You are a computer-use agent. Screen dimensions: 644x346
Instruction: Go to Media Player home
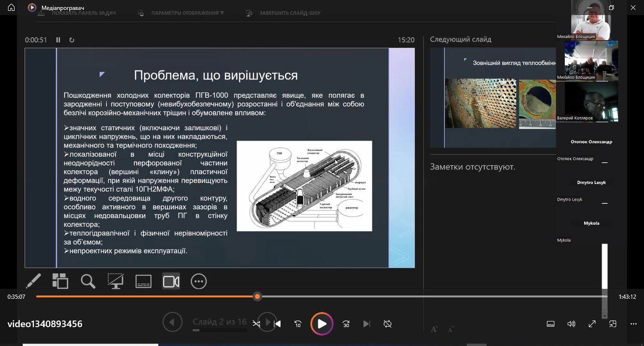pos(11,8)
